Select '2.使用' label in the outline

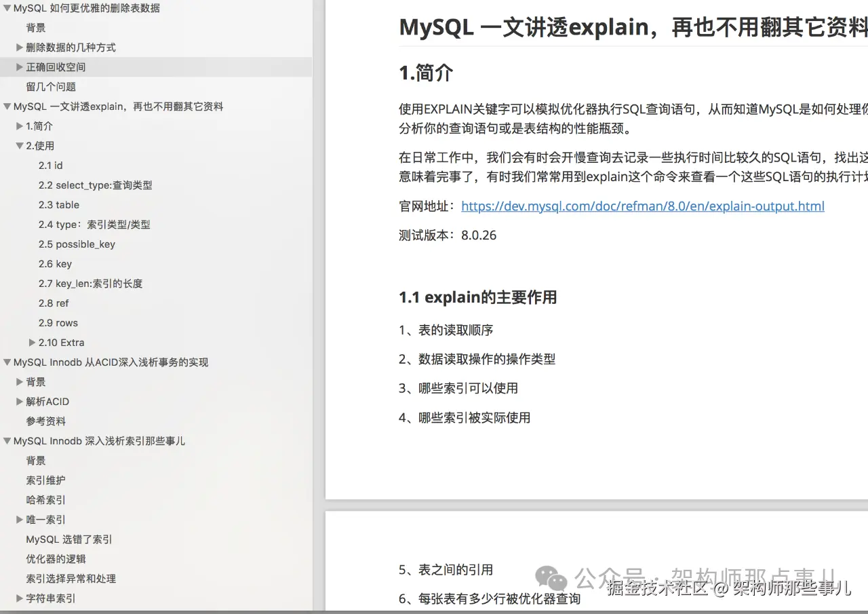(x=40, y=146)
